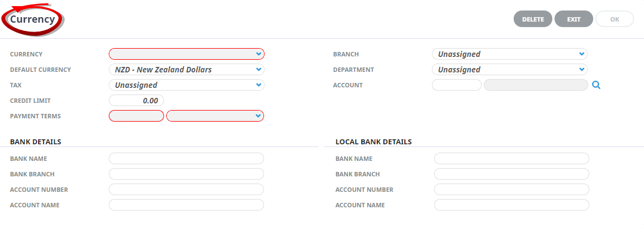Screen dimensions: 644x225
Task: Expand the Department Unassigned dropdown
Action: click(x=510, y=70)
